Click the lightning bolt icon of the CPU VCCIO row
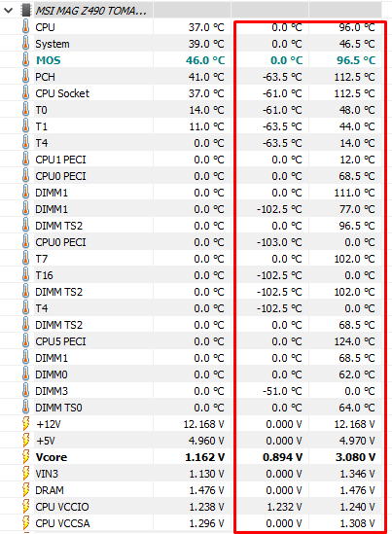This screenshot has width=392, height=534. pos(26,507)
